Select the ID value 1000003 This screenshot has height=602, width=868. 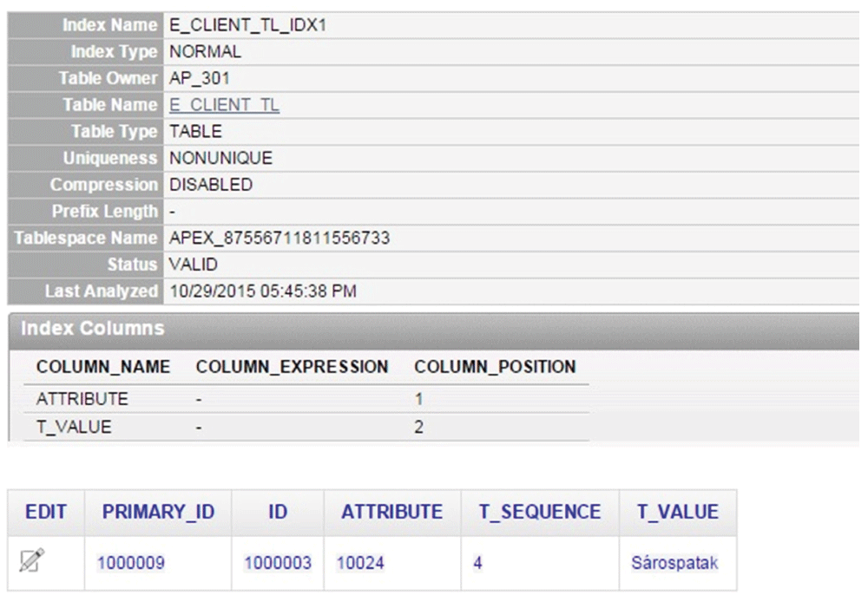tap(278, 563)
